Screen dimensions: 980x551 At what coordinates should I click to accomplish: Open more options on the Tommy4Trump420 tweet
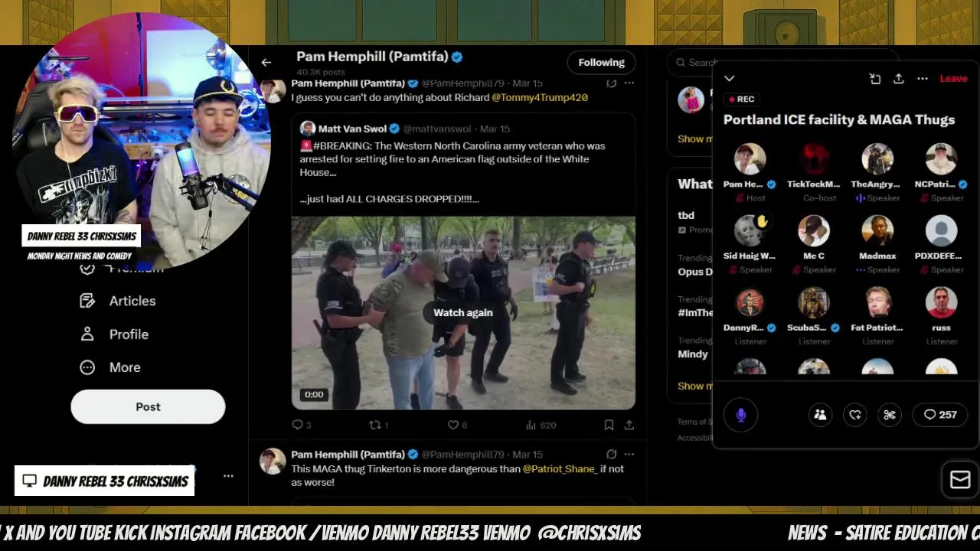tap(629, 83)
